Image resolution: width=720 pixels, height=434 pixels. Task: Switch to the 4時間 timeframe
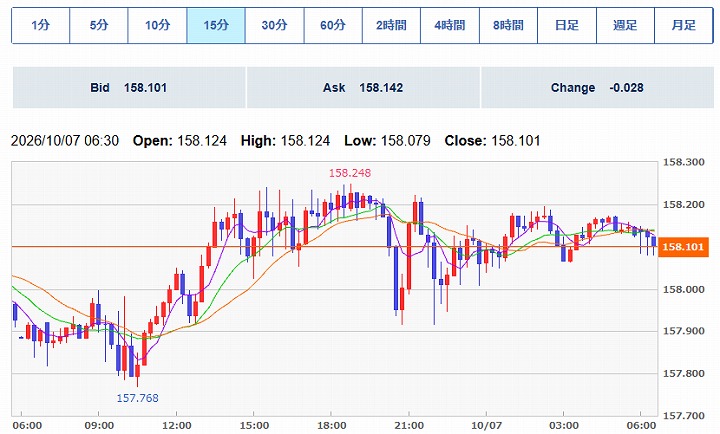[x=450, y=25]
